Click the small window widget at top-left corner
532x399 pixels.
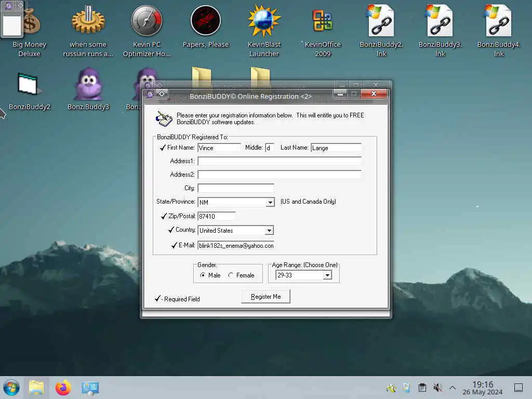[x=12, y=19]
